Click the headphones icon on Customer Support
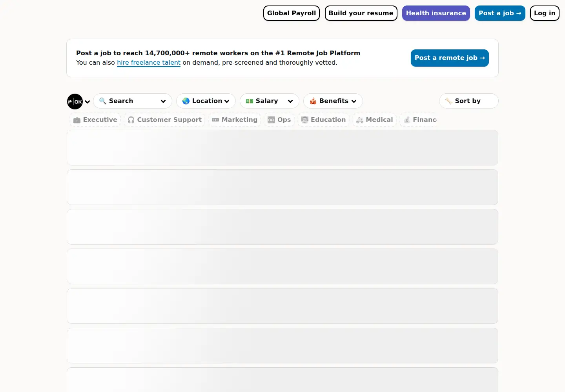 (131, 120)
